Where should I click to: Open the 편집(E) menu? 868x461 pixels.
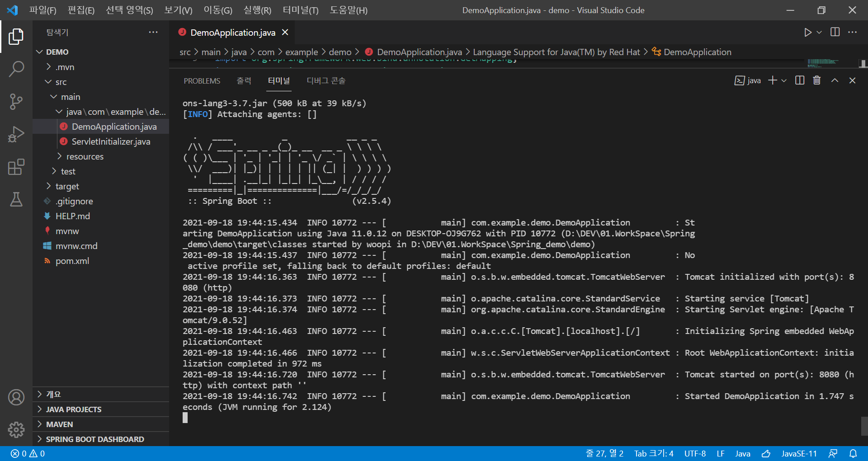[x=81, y=10]
